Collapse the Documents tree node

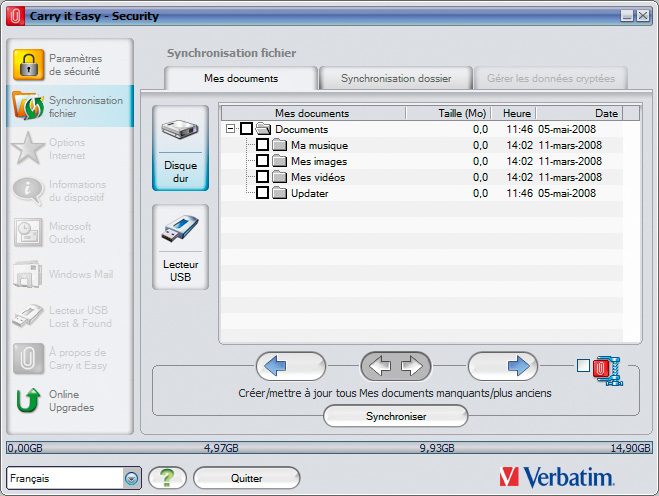coord(231,129)
